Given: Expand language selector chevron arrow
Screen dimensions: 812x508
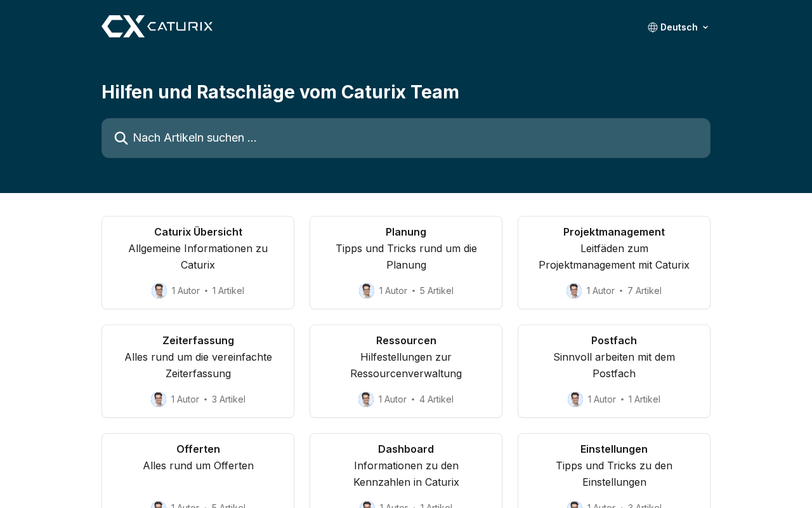Looking at the screenshot, I should point(705,27).
